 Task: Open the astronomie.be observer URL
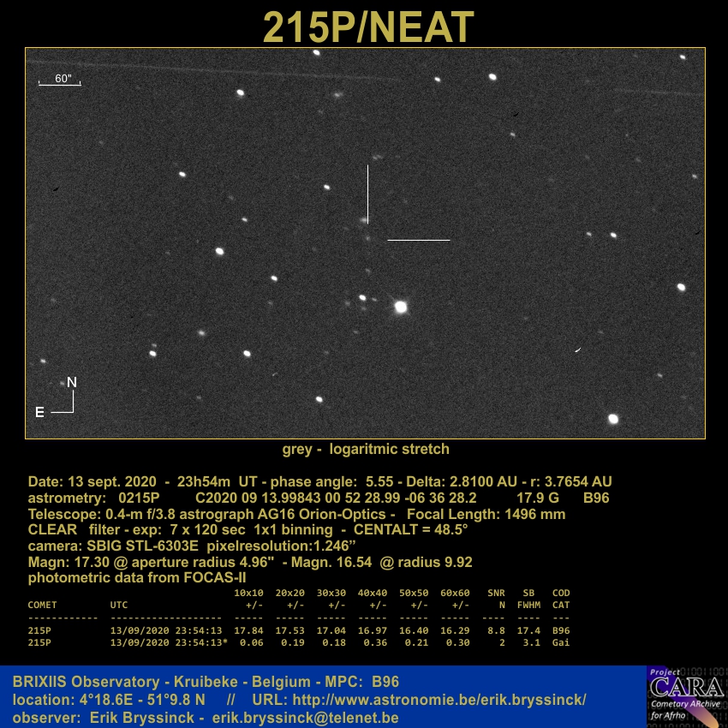pos(439,700)
